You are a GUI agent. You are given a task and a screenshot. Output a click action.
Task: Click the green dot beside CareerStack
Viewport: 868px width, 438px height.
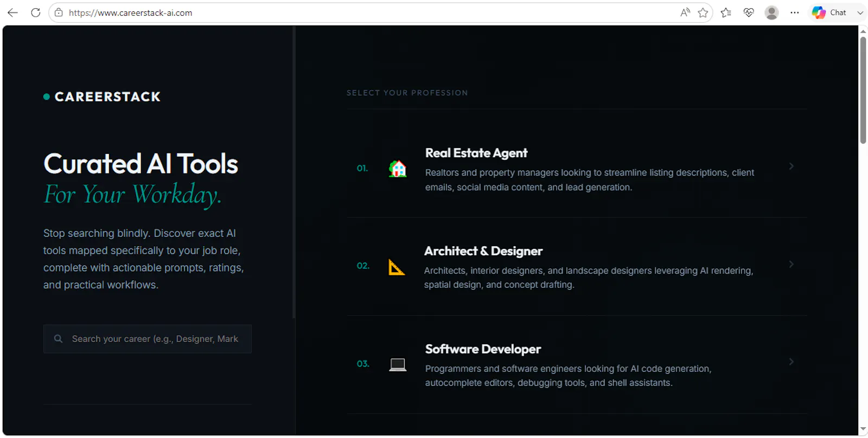tap(47, 96)
